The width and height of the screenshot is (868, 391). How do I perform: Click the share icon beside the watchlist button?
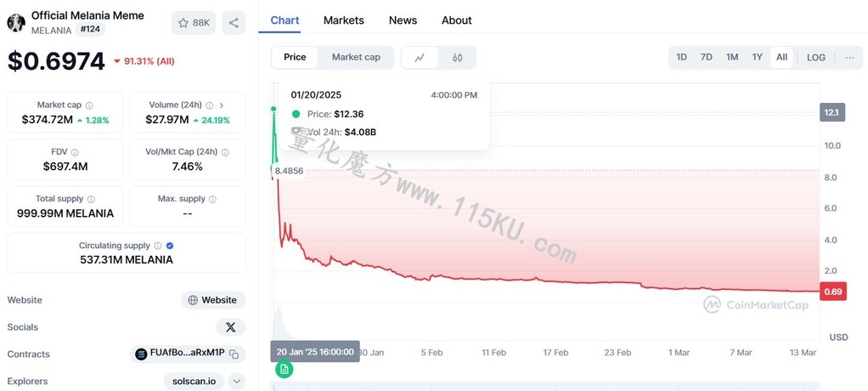pos(234,23)
